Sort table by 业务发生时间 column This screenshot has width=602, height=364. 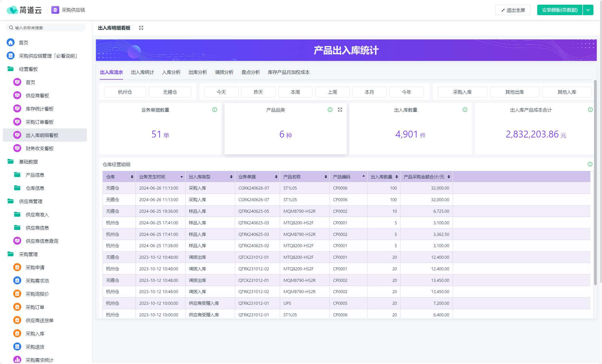coord(181,177)
